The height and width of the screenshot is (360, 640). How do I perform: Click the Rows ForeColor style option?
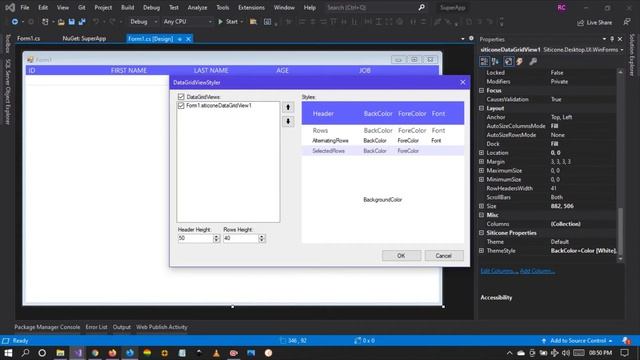[412, 131]
